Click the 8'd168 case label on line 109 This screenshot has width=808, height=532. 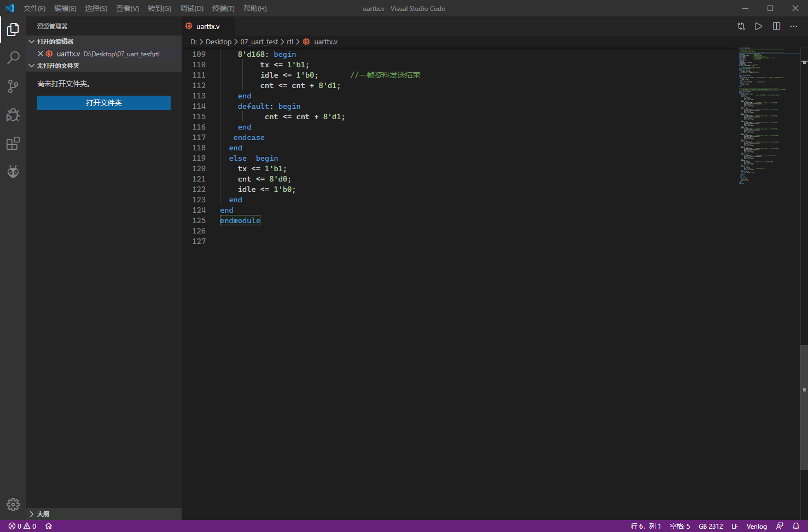[251, 54]
